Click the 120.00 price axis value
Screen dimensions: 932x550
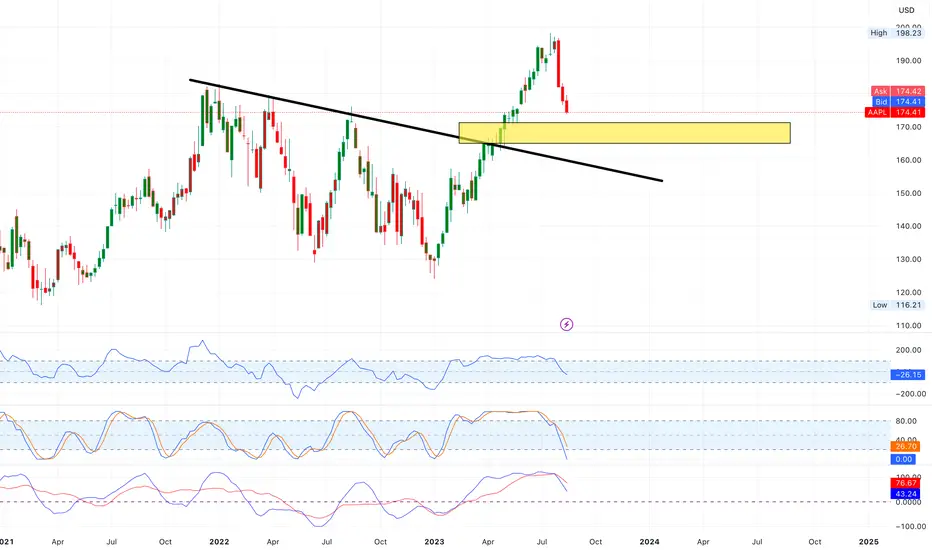coord(909,293)
